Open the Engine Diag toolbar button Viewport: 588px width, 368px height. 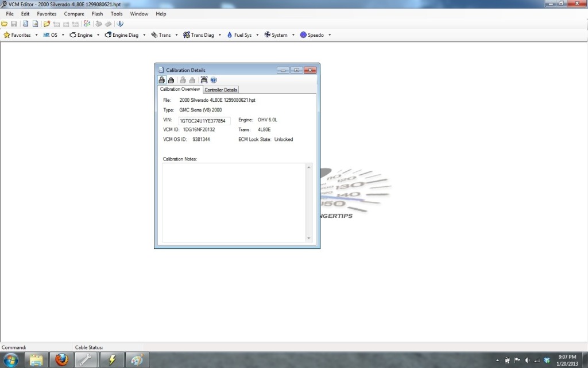coord(122,35)
